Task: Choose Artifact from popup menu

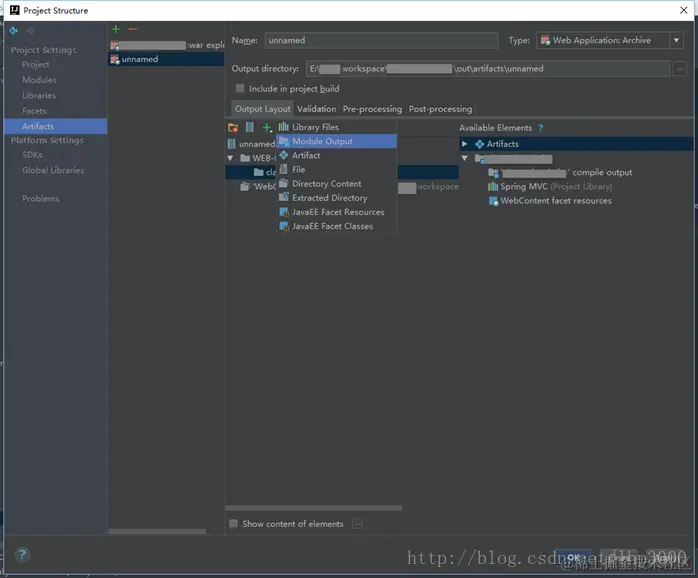Action: (x=337, y=155)
